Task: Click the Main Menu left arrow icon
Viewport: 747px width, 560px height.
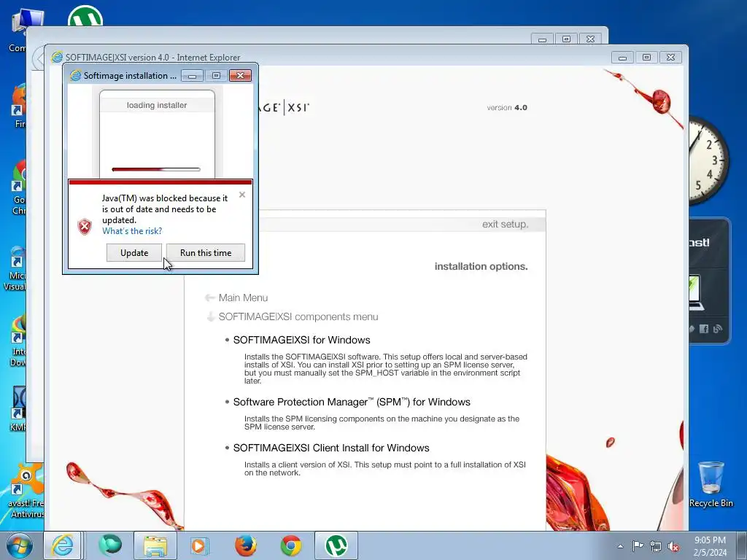Action: 209,297
